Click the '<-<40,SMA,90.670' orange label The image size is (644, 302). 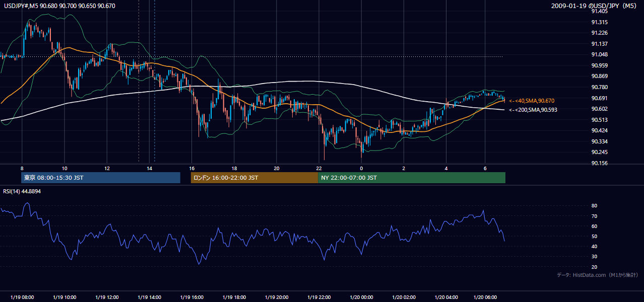click(x=532, y=101)
